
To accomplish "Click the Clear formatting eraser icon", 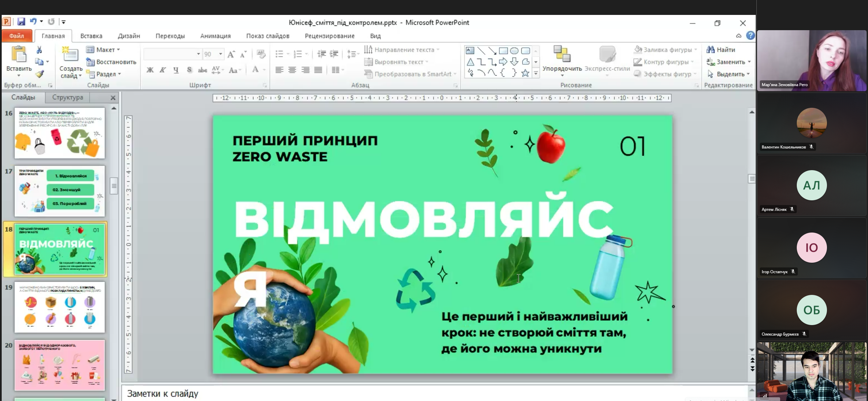I will (x=261, y=54).
